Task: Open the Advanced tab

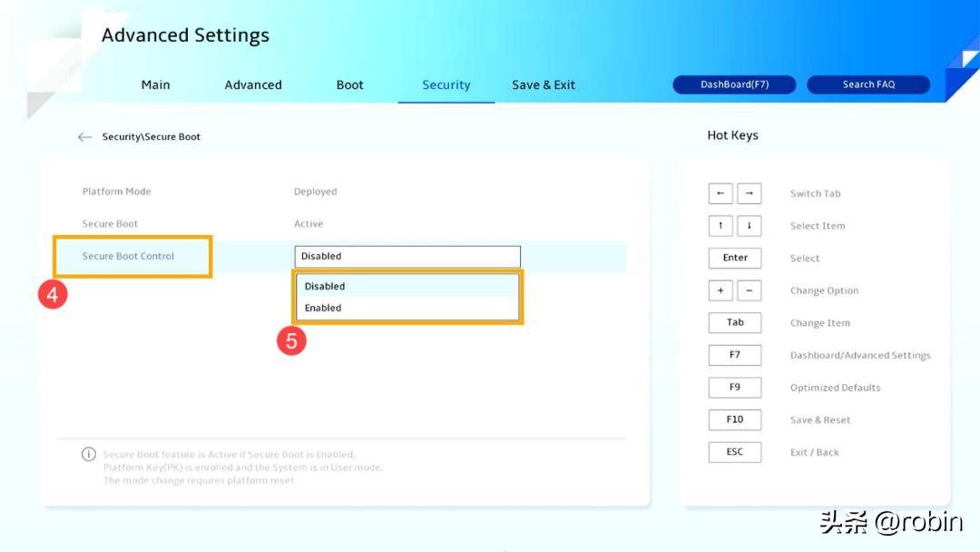Action: (253, 84)
